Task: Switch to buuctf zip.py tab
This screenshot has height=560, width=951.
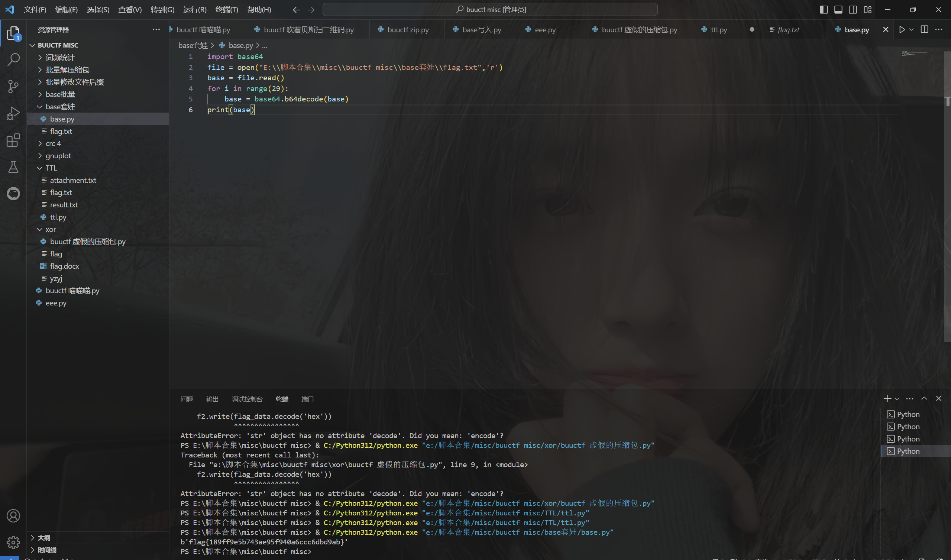Action: (x=408, y=29)
